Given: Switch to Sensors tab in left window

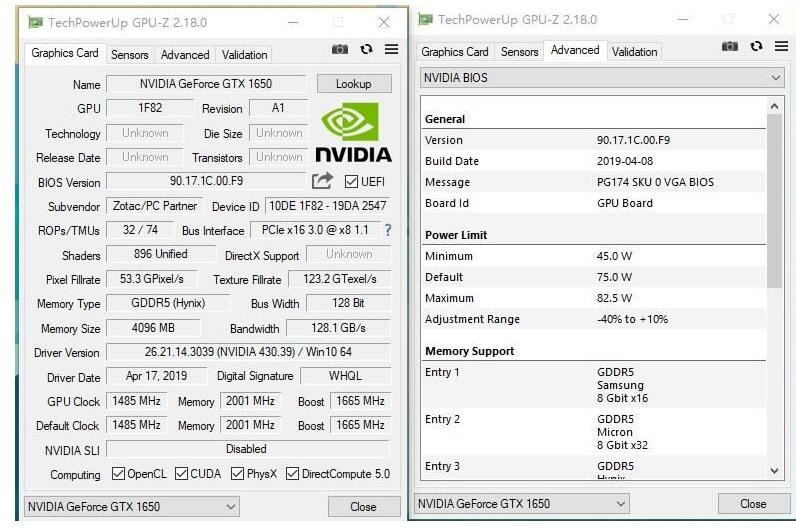Looking at the screenshot, I should [x=129, y=55].
